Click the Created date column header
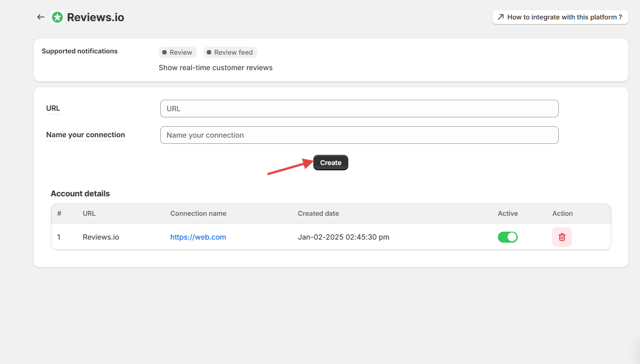This screenshot has height=364, width=640. (x=318, y=214)
